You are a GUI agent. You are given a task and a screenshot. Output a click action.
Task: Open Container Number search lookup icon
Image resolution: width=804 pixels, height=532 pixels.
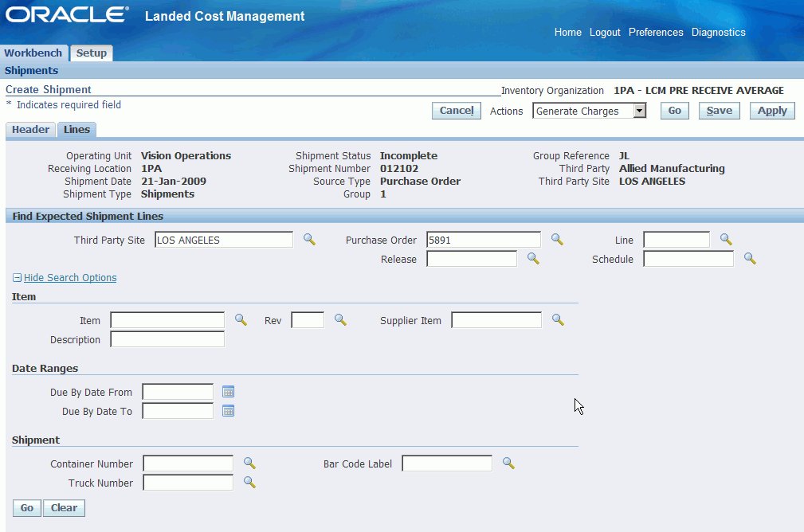pyautogui.click(x=249, y=464)
